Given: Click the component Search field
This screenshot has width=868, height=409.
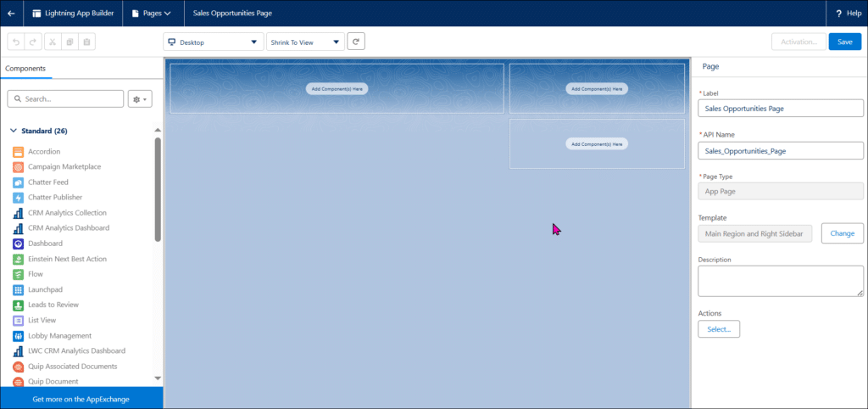Looking at the screenshot, I should coord(65,98).
